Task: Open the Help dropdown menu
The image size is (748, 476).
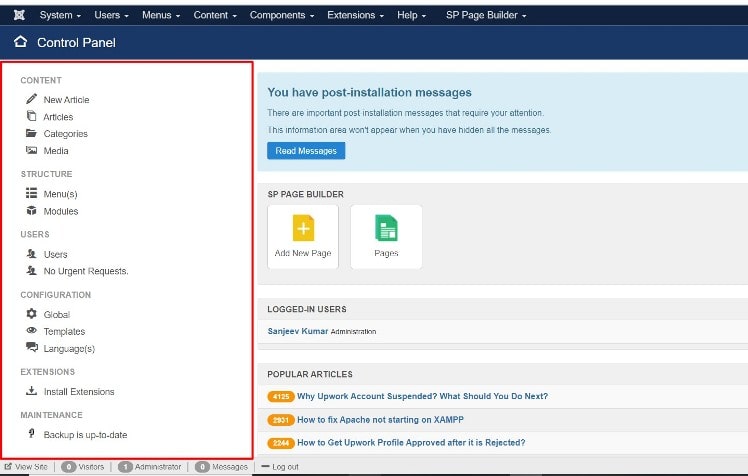Action: (x=411, y=15)
